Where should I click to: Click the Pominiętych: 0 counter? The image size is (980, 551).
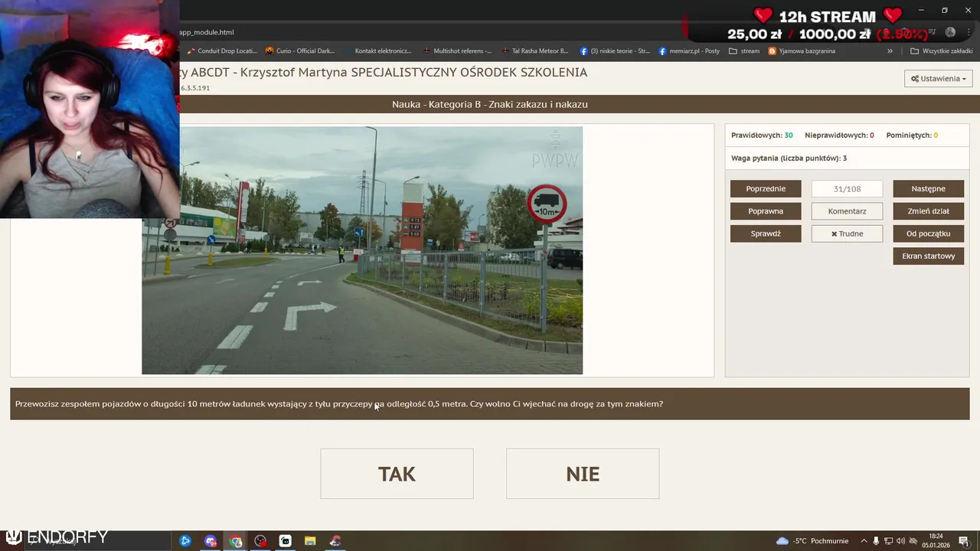(x=912, y=135)
